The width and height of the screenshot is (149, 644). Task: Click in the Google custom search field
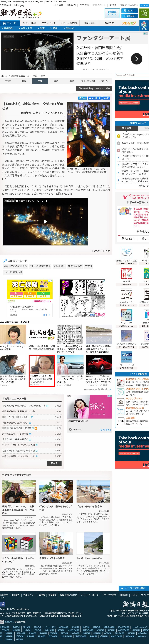point(132,75)
